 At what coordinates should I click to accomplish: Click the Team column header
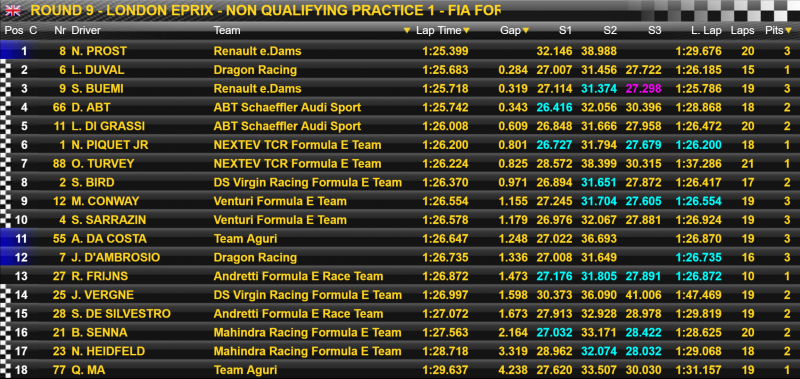coord(227,31)
